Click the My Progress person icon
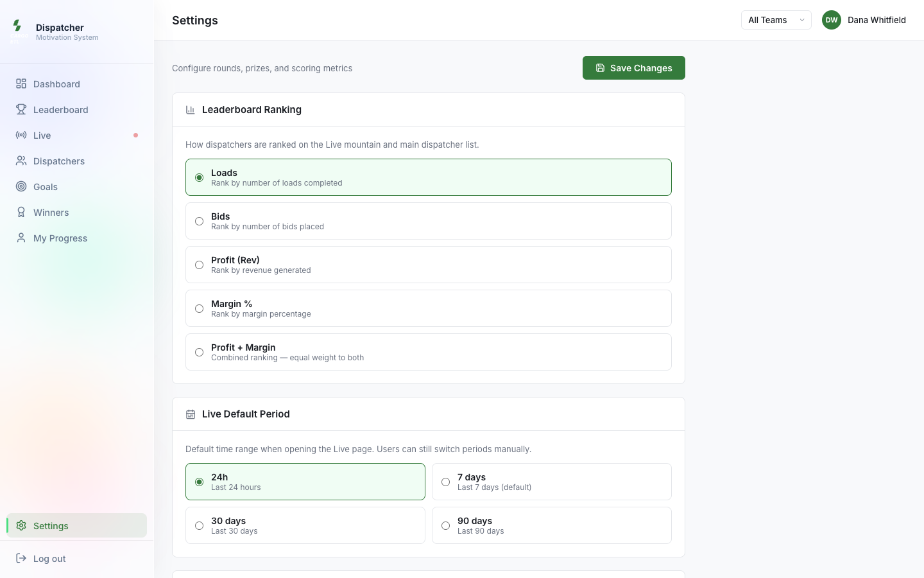The width and height of the screenshot is (924, 578). point(21,238)
